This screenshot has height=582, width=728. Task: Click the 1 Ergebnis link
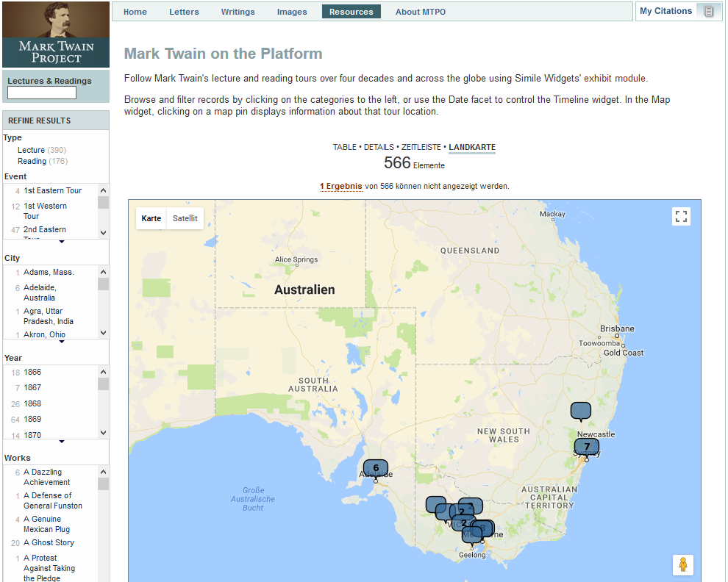point(340,186)
